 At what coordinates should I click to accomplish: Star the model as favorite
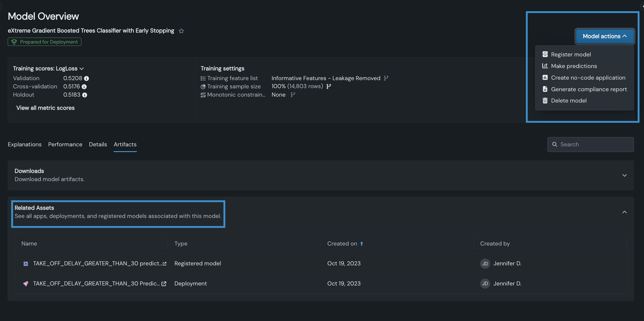(x=181, y=31)
